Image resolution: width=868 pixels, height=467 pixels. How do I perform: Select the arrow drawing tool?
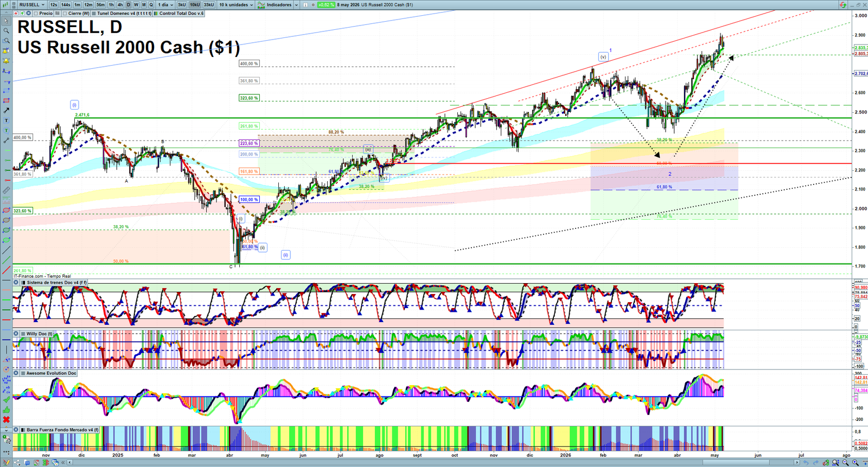pyautogui.click(x=7, y=110)
